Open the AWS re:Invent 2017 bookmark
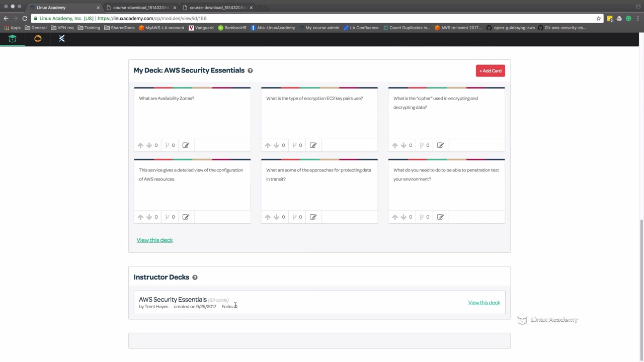This screenshot has width=644, height=362. [458, 28]
